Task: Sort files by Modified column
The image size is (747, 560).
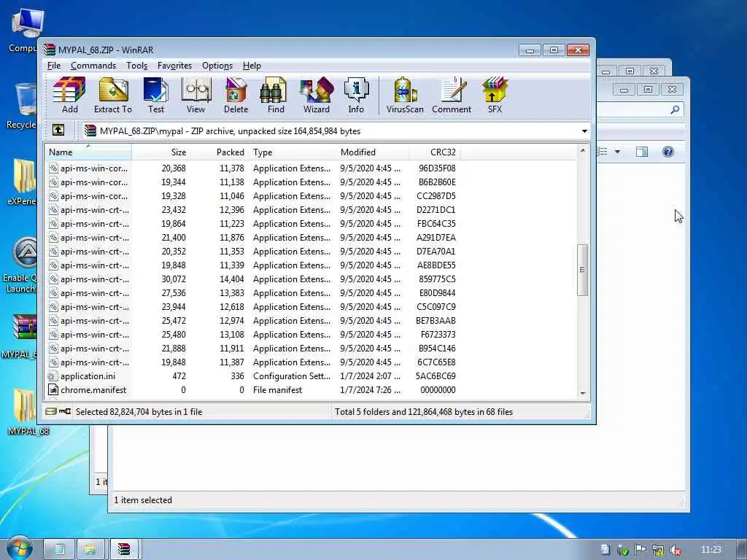Action: [373, 152]
